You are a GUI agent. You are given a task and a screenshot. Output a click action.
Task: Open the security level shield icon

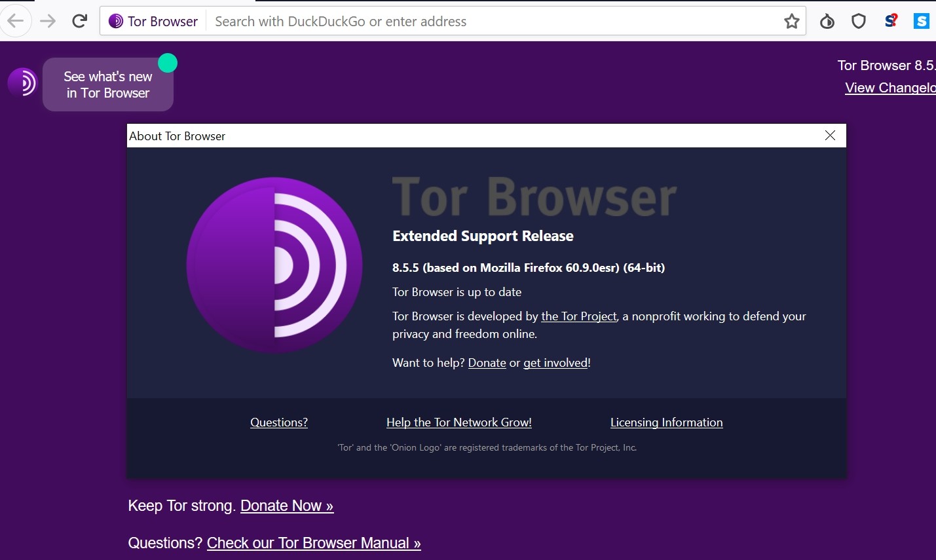859,22
